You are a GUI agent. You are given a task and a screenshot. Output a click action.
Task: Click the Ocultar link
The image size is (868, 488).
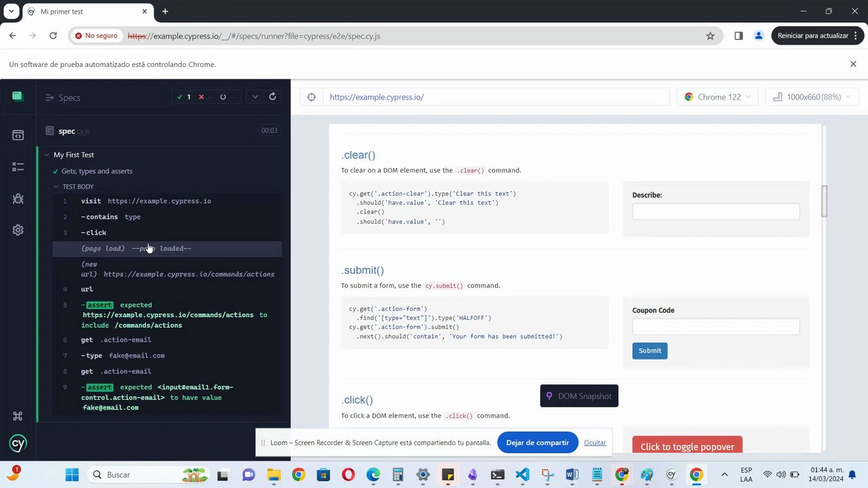tap(595, 443)
